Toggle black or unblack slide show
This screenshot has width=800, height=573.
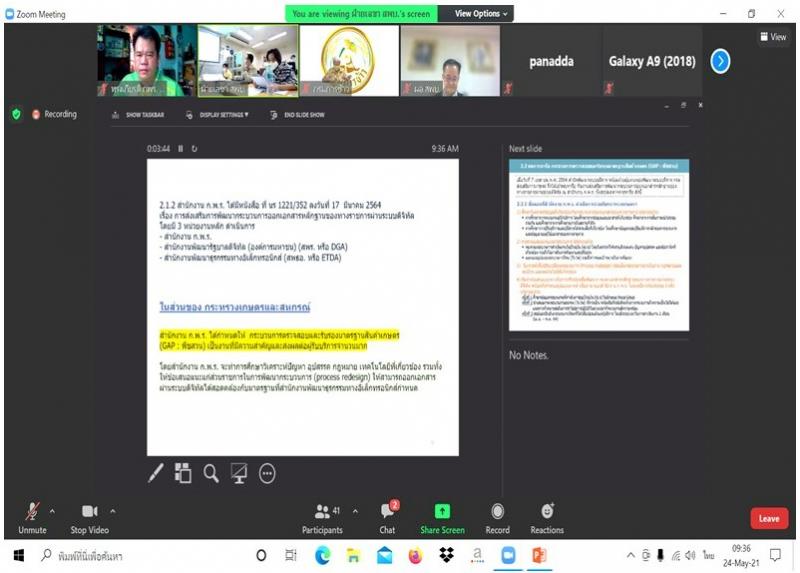(x=239, y=473)
